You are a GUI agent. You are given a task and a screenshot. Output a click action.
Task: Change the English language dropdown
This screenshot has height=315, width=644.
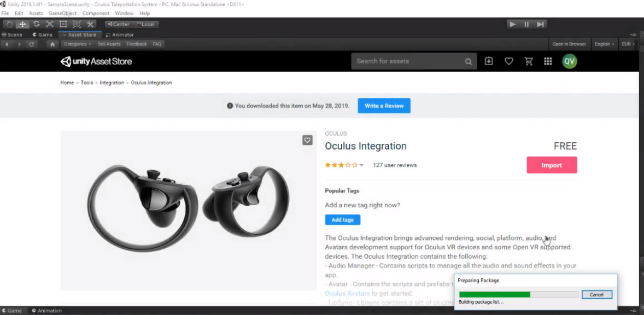coord(604,44)
